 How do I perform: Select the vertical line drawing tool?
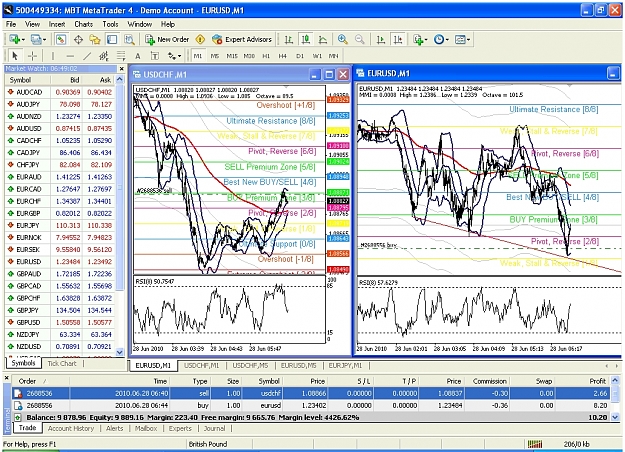tap(53, 56)
